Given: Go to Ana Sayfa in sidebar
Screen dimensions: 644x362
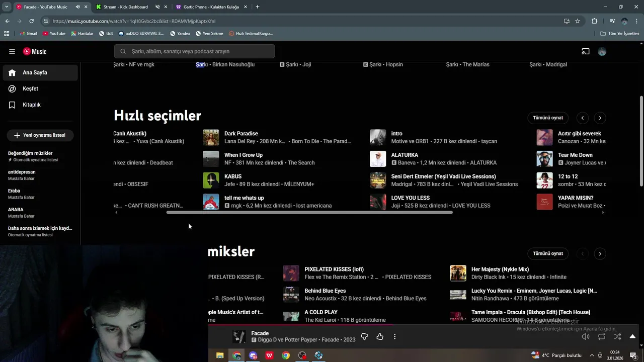Looking at the screenshot, I should pyautogui.click(x=40, y=72).
